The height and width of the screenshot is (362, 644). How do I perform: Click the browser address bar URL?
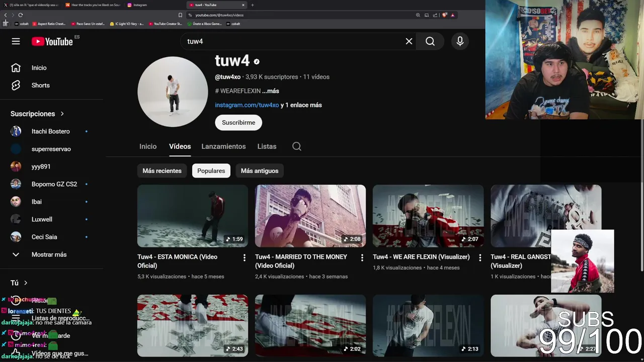(219, 15)
